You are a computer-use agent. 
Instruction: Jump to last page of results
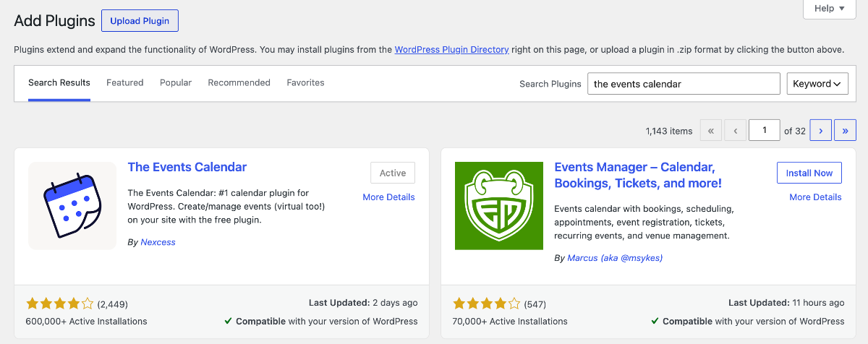coord(845,130)
